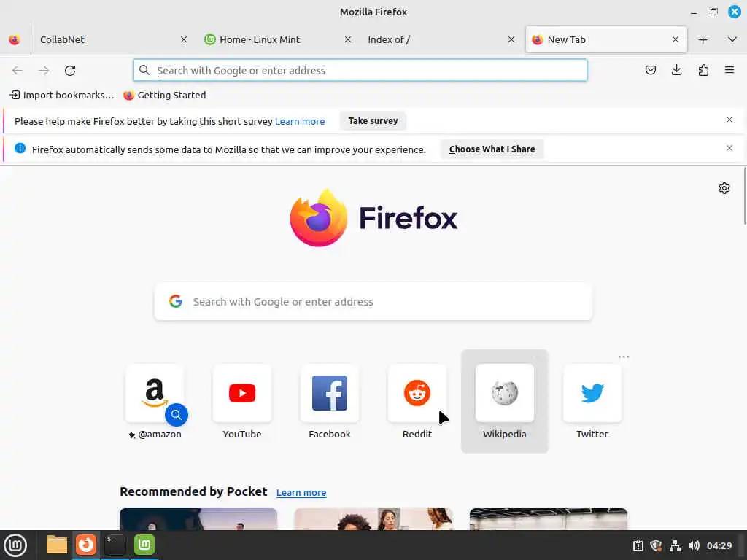Viewport: 747px width, 560px height.
Task: Dismiss the data sharing notification bar
Action: pyautogui.click(x=729, y=148)
